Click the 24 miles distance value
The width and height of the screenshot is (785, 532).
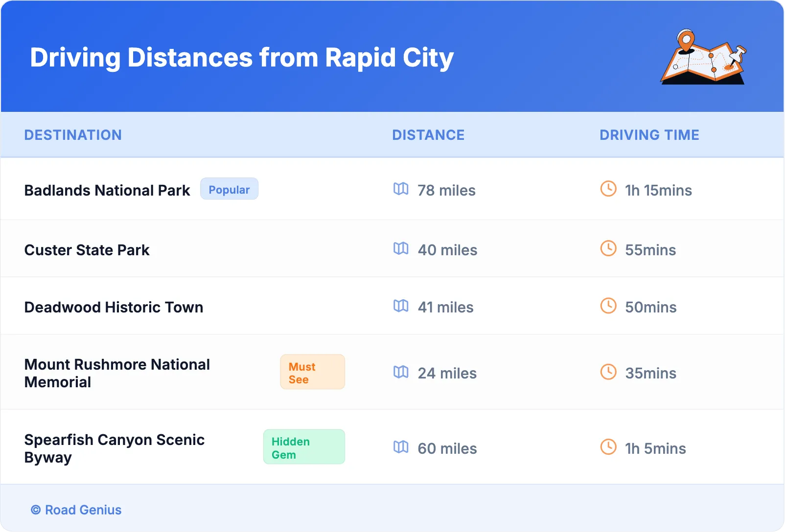click(x=447, y=373)
